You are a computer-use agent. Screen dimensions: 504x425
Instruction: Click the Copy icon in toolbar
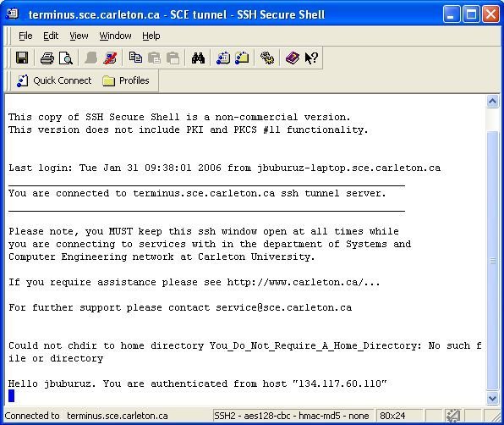135,58
